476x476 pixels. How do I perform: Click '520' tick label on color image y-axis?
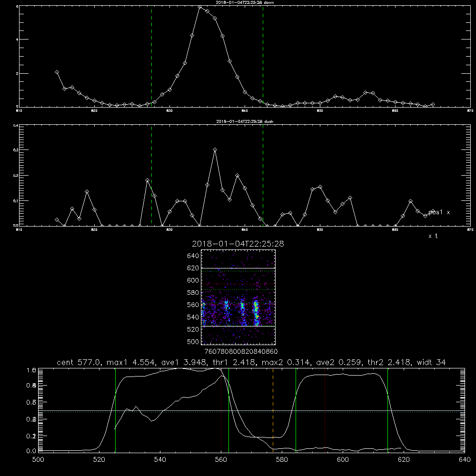pyautogui.click(x=193, y=329)
